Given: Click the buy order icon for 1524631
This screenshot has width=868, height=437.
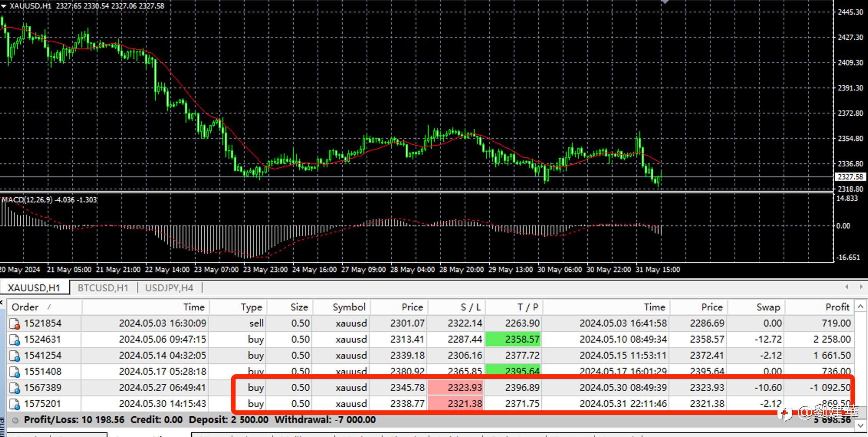Looking at the screenshot, I should click(15, 340).
